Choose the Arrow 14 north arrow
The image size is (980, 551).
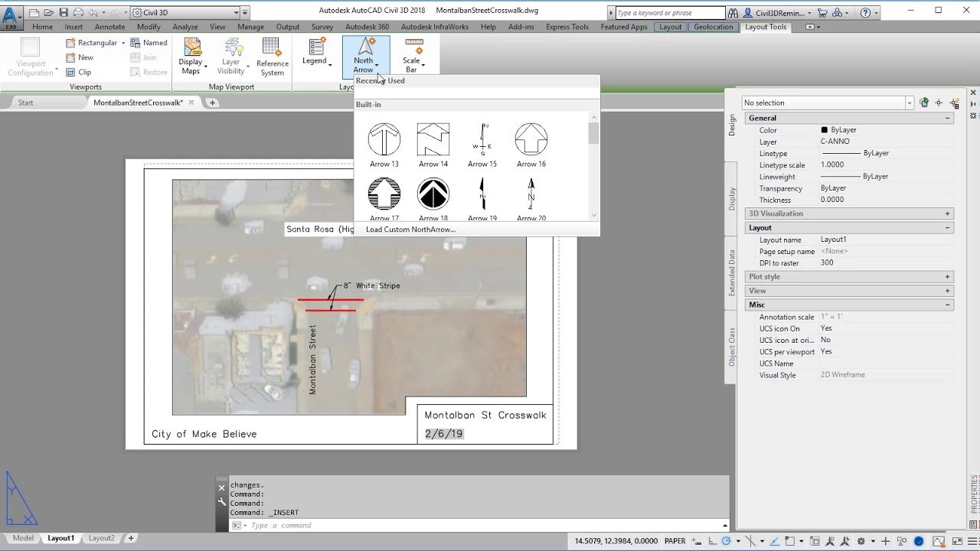[x=433, y=145]
